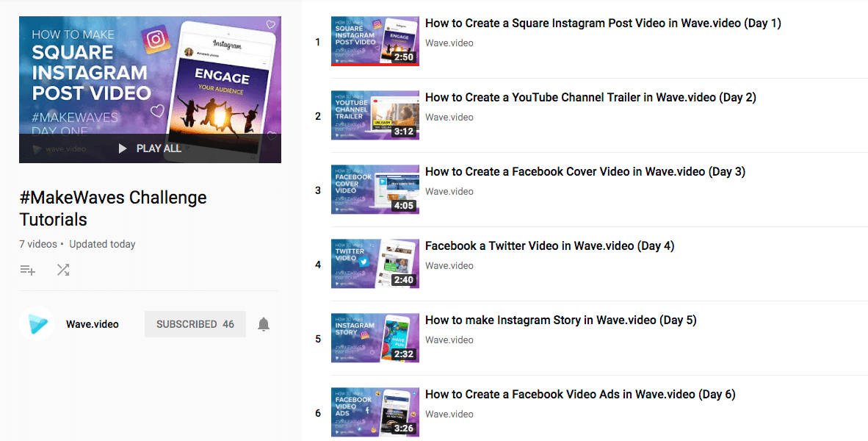
Task: Open Wave.video channel name beside the avatar
Action: coord(93,324)
